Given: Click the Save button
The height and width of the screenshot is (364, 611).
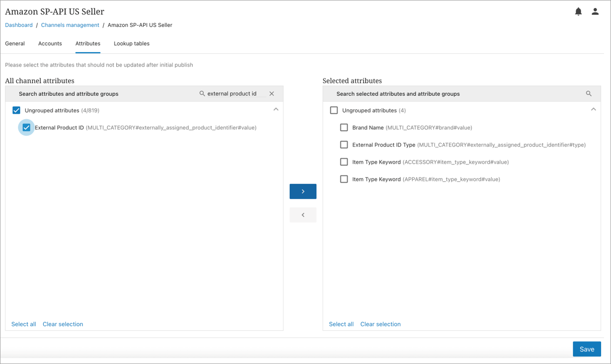Looking at the screenshot, I should [587, 349].
